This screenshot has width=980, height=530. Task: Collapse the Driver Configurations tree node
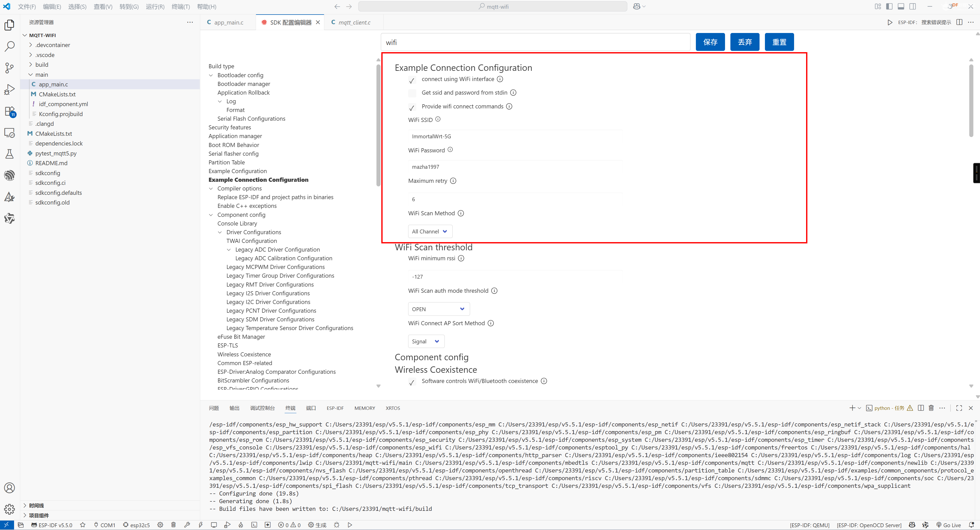[220, 232]
